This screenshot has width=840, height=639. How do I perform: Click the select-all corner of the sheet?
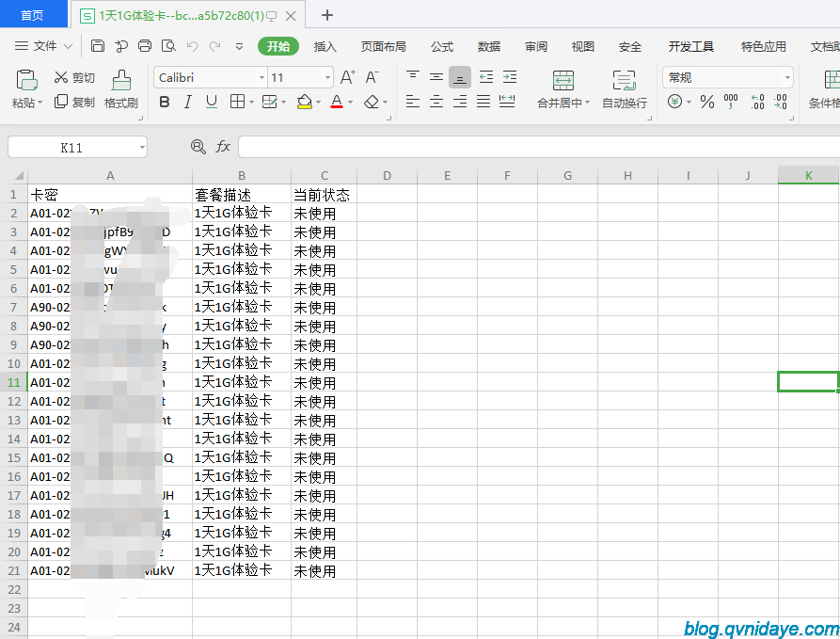pyautogui.click(x=14, y=175)
